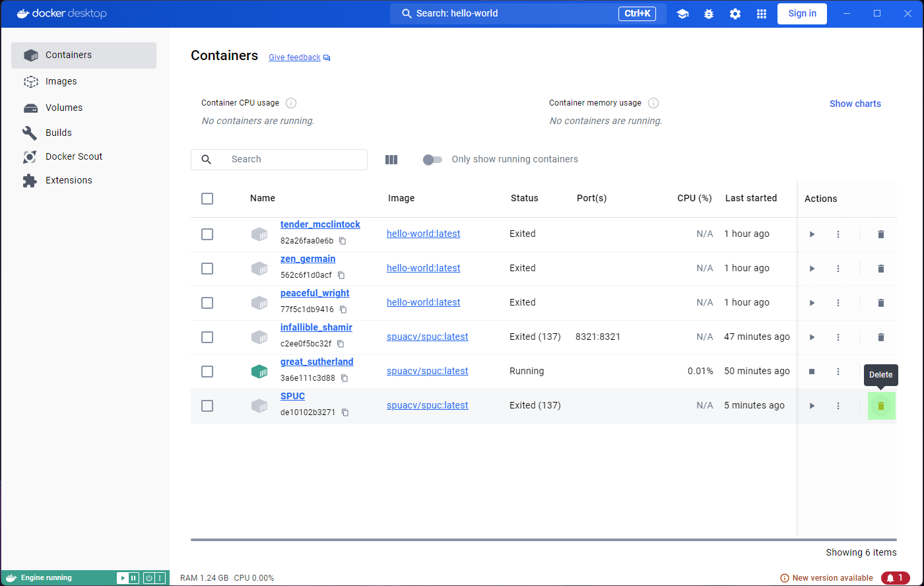Image resolution: width=924 pixels, height=586 pixels.
Task: Open the great_sutherland container name link
Action: click(x=317, y=362)
